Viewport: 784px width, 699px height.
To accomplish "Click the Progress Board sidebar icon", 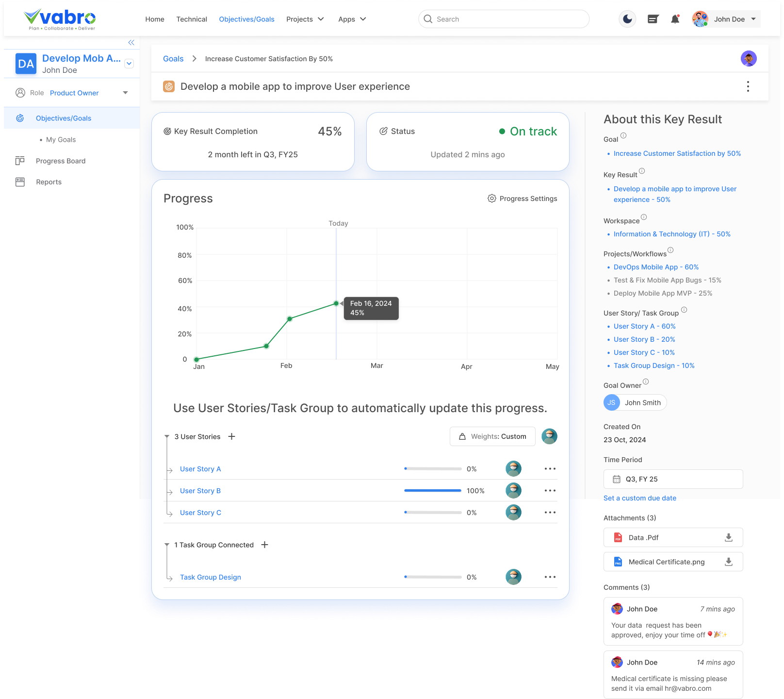I will [20, 161].
